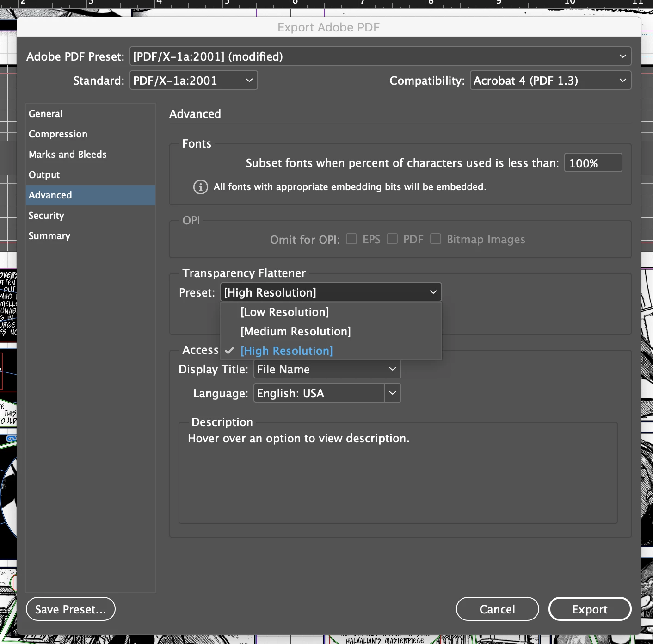
Task: Toggle the Omit for OPI PDF checkbox
Action: pyautogui.click(x=392, y=239)
